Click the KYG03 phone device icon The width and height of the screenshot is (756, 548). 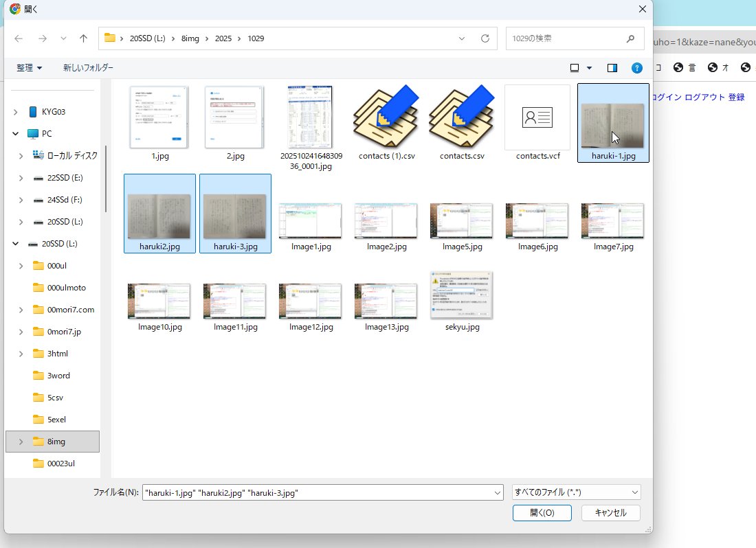[32, 111]
